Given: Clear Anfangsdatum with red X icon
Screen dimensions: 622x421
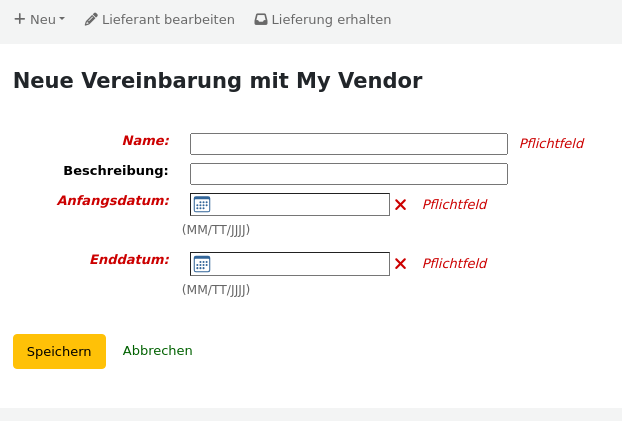Looking at the screenshot, I should [x=401, y=205].
